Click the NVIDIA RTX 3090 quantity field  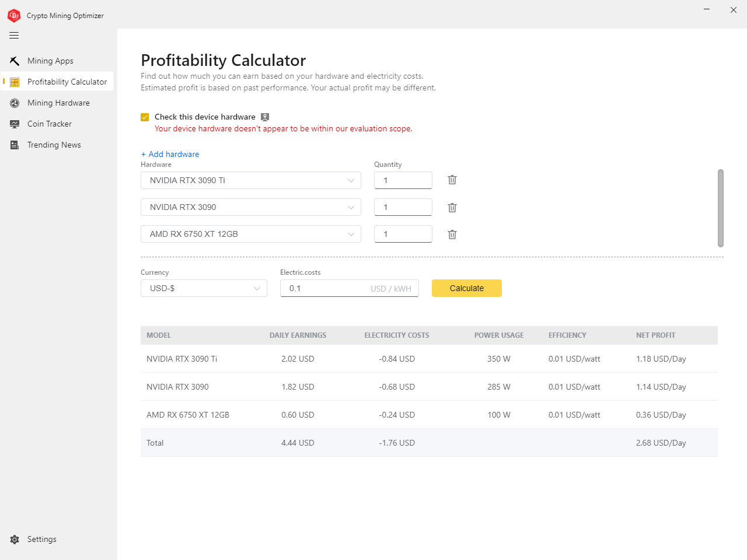coord(403,208)
